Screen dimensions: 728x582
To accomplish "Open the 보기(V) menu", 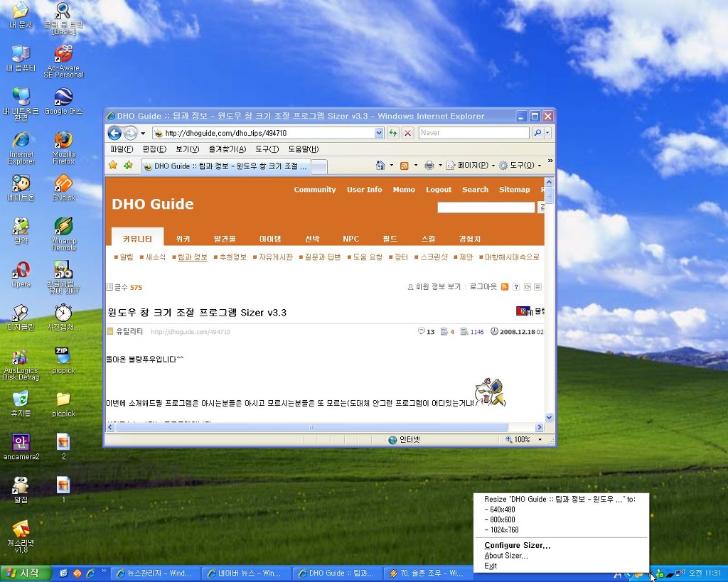I will [x=187, y=149].
